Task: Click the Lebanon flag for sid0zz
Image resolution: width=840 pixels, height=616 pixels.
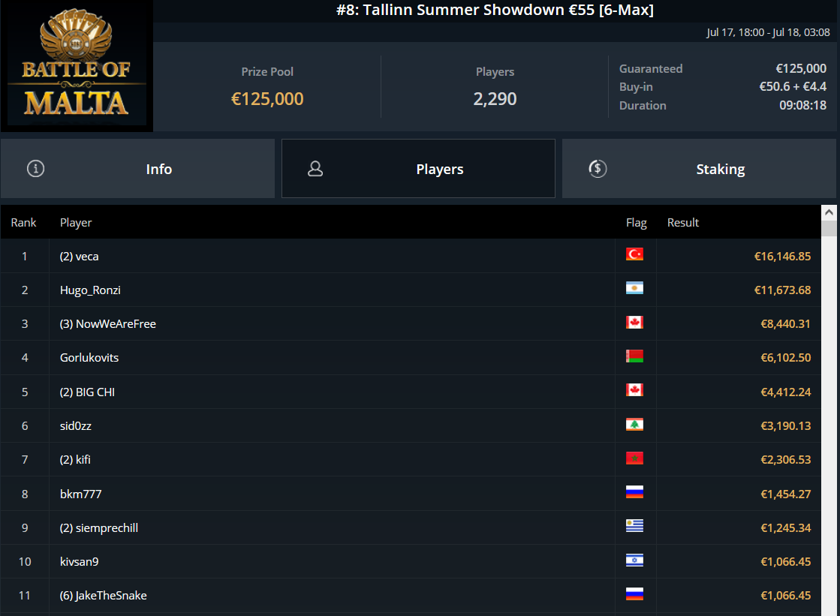Action: [634, 425]
